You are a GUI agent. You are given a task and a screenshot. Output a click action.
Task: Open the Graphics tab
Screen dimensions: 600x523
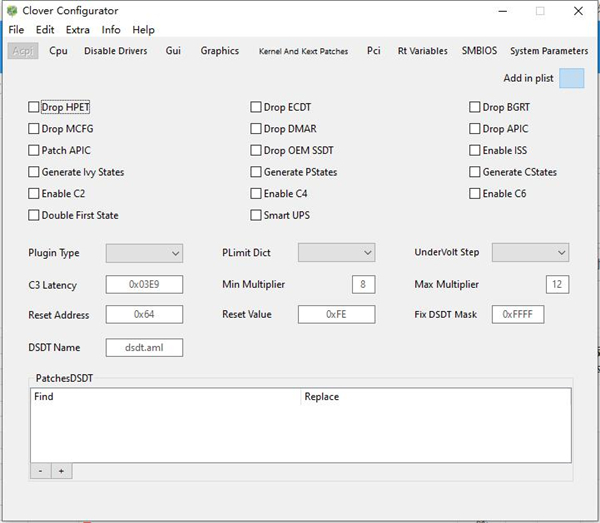click(x=219, y=51)
